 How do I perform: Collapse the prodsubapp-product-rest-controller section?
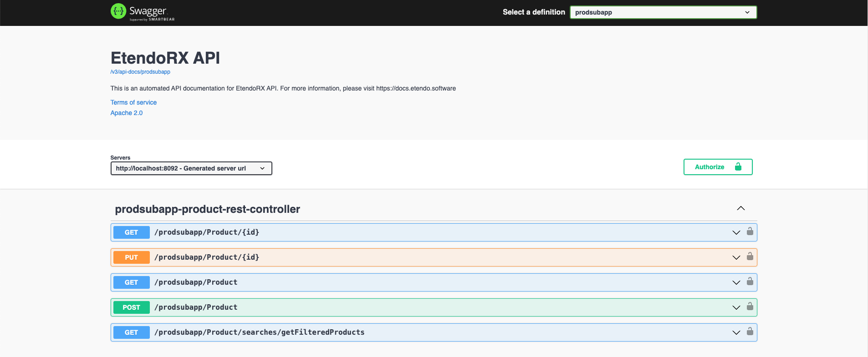coord(741,208)
